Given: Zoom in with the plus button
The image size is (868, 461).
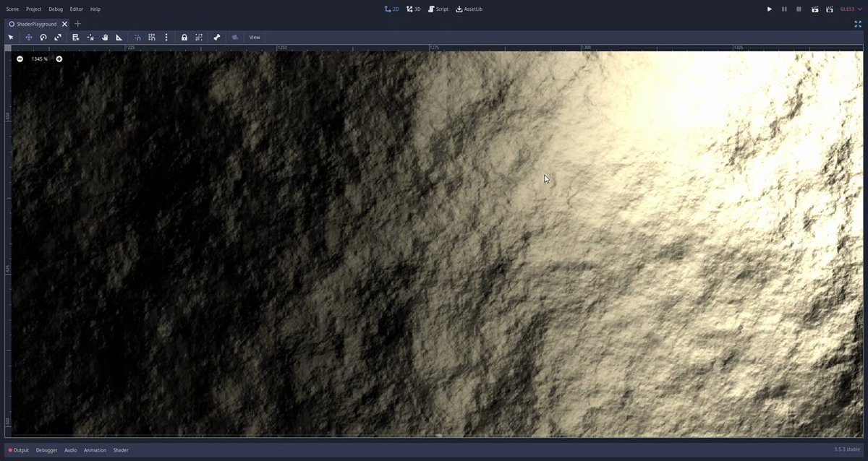Looking at the screenshot, I should (59, 59).
